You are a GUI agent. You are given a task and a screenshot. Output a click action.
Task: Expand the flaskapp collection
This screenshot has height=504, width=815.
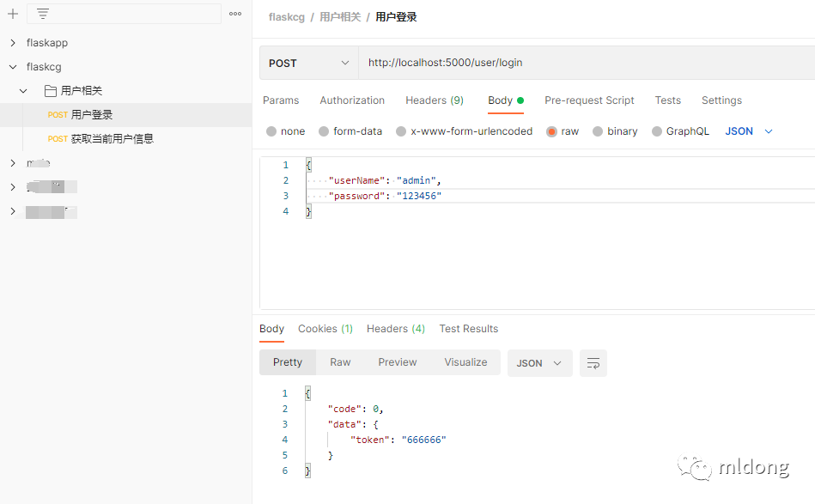pyautogui.click(x=13, y=43)
